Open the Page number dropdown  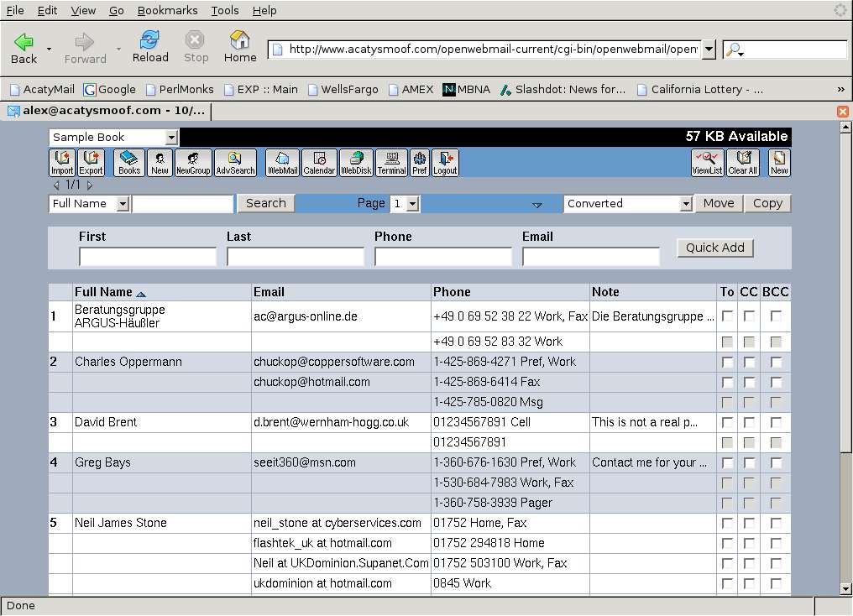(x=406, y=204)
